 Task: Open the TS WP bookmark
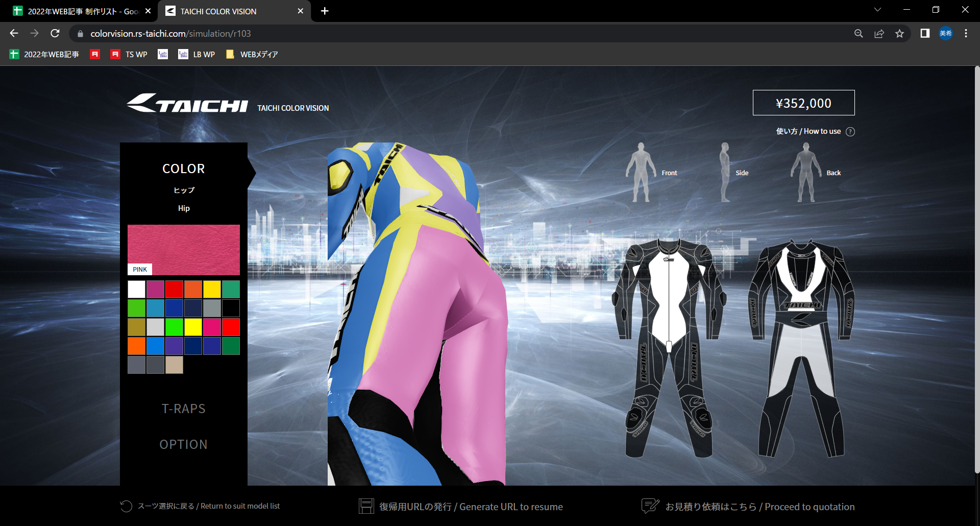coord(129,54)
